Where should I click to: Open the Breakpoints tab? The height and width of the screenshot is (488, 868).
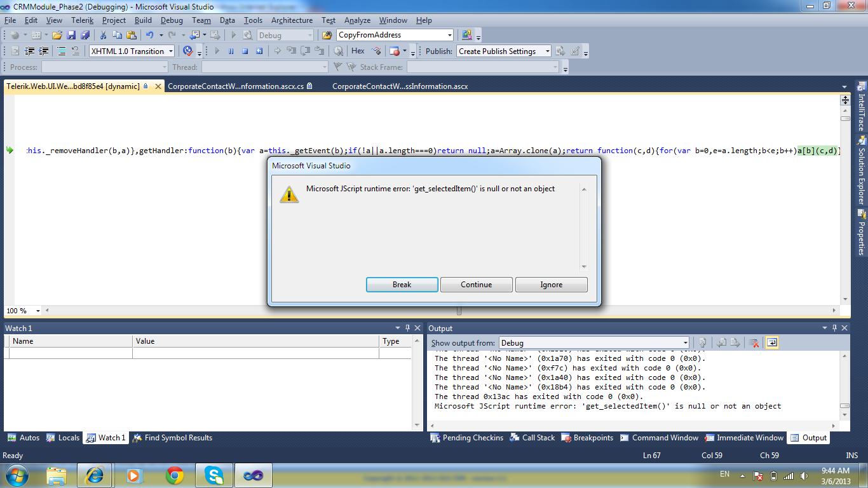587,438
